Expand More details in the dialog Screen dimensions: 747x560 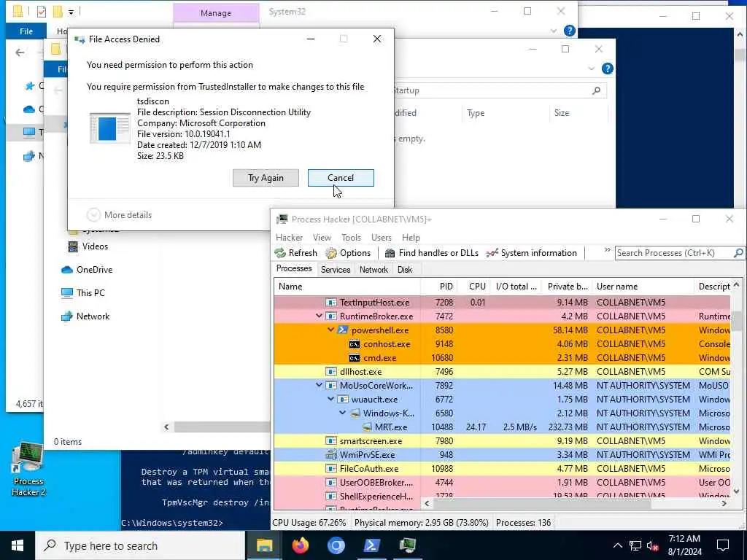click(x=120, y=215)
